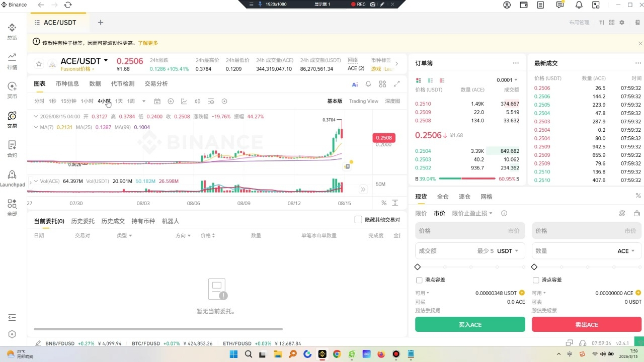The width and height of the screenshot is (644, 362).
Task: Select the Limit (限价) order type
Action: click(x=421, y=213)
